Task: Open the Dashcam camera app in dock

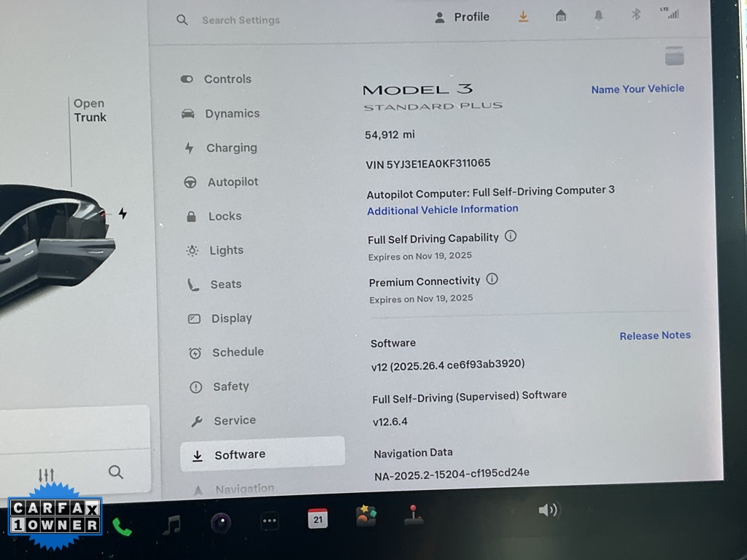Action: [x=221, y=524]
